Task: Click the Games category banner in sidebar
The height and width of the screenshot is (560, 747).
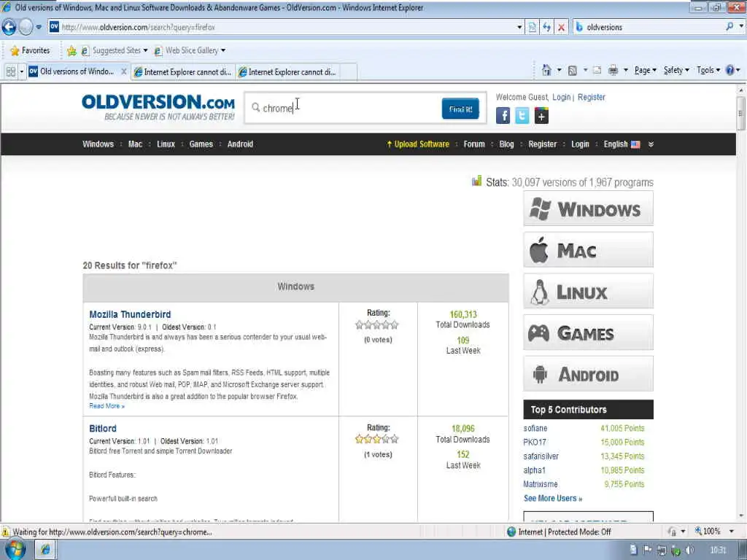Action: pos(589,332)
